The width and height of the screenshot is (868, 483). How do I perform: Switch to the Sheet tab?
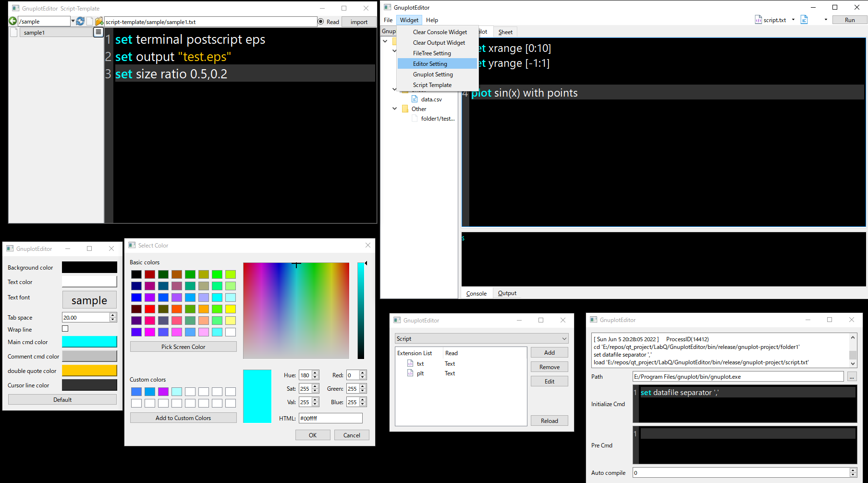pos(505,32)
